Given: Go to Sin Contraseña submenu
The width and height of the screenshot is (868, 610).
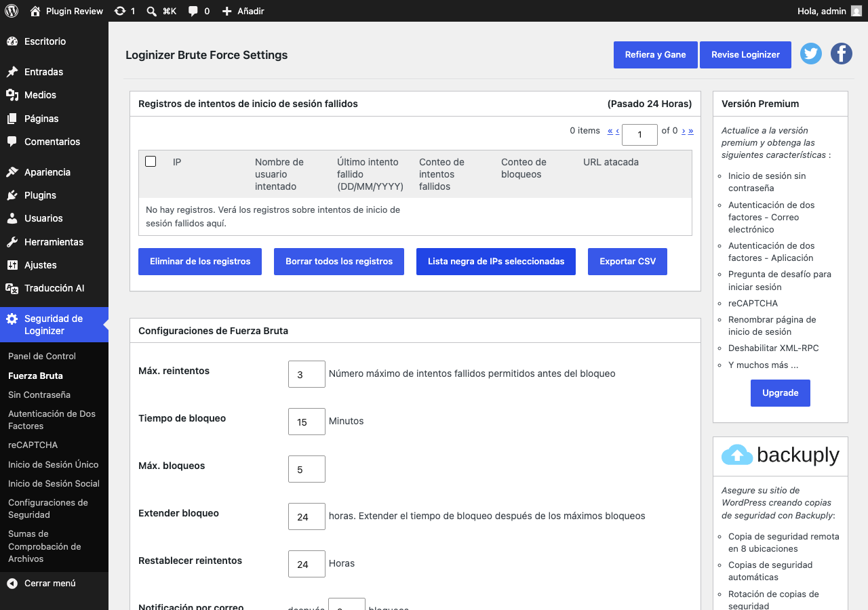Looking at the screenshot, I should [x=39, y=394].
